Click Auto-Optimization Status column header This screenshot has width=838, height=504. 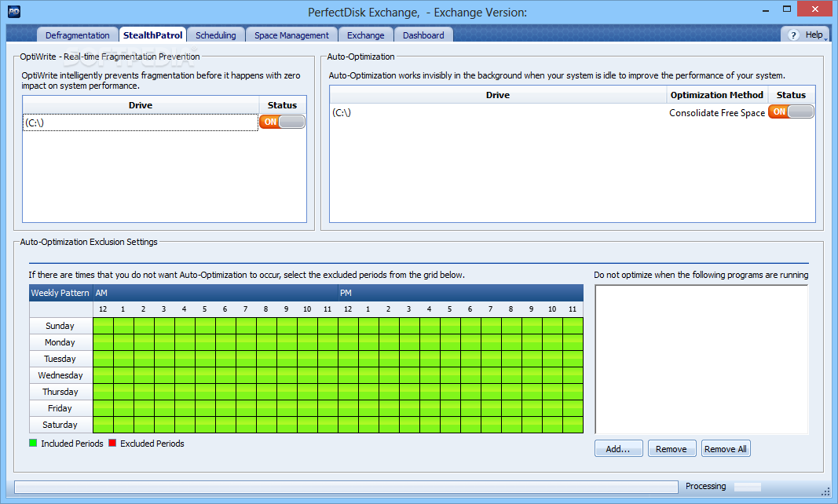(791, 95)
